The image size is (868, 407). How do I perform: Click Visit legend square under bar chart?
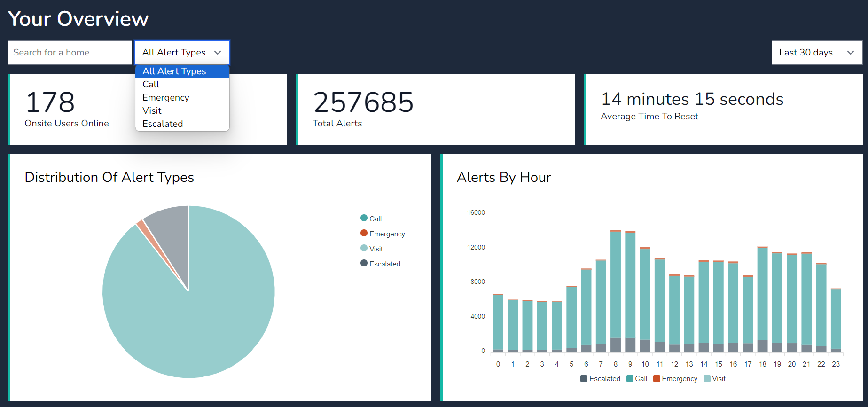(x=707, y=379)
